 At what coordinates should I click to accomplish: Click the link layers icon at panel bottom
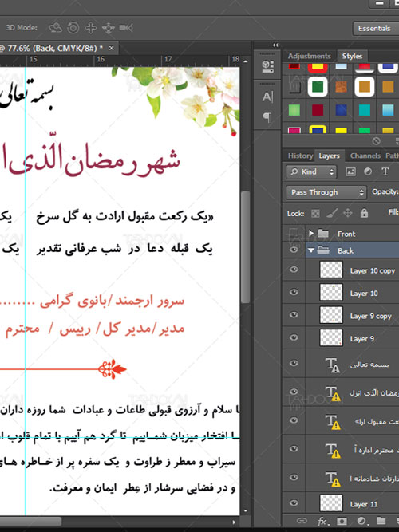(x=302, y=521)
